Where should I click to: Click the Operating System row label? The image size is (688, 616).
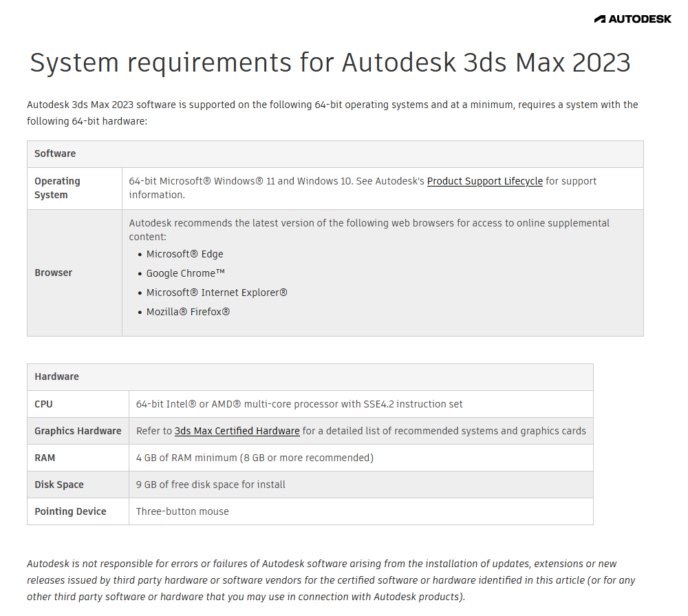58,188
